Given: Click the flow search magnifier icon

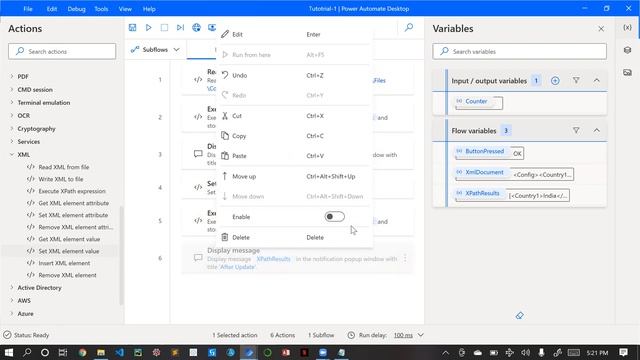Looking at the screenshot, I should coord(409,27).
